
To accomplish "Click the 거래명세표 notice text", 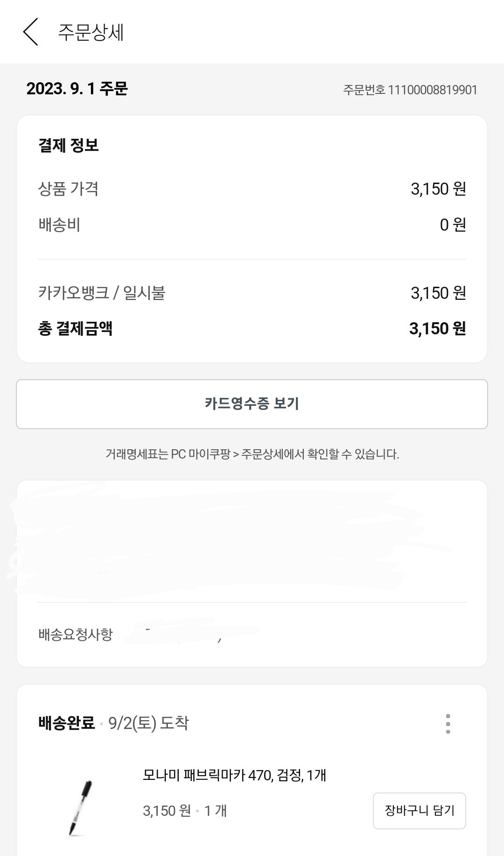I will click(252, 454).
